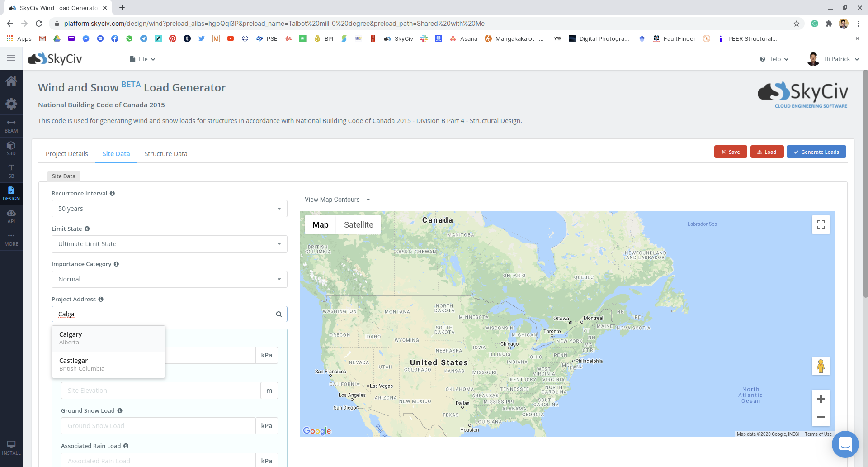The width and height of the screenshot is (868, 467).
Task: Toggle fullscreen map view
Action: (x=821, y=224)
